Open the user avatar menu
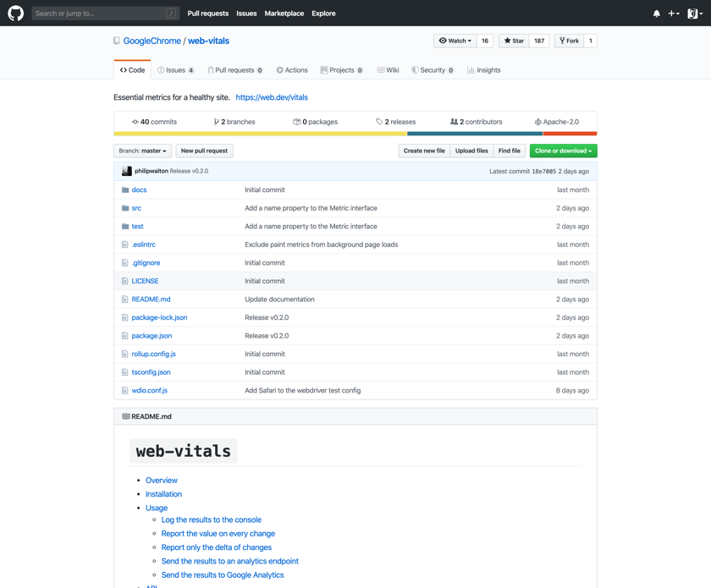Screen dimensions: 711x588 (695, 14)
